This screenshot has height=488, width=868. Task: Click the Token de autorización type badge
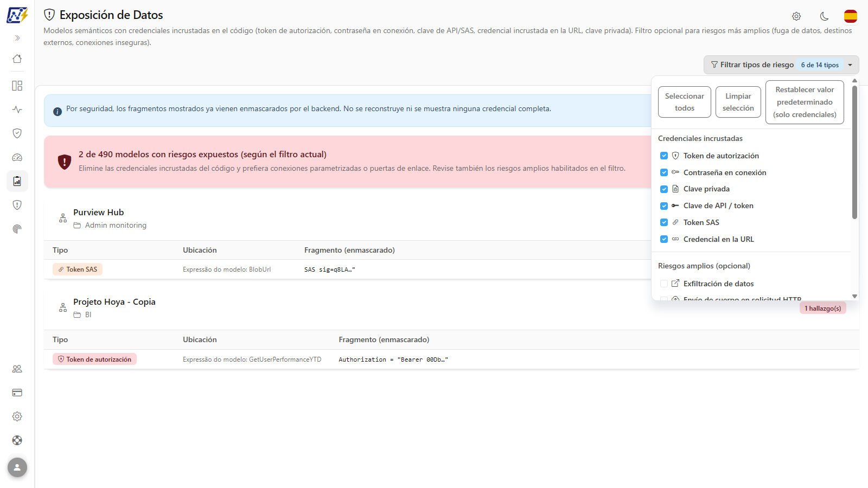[x=94, y=359]
